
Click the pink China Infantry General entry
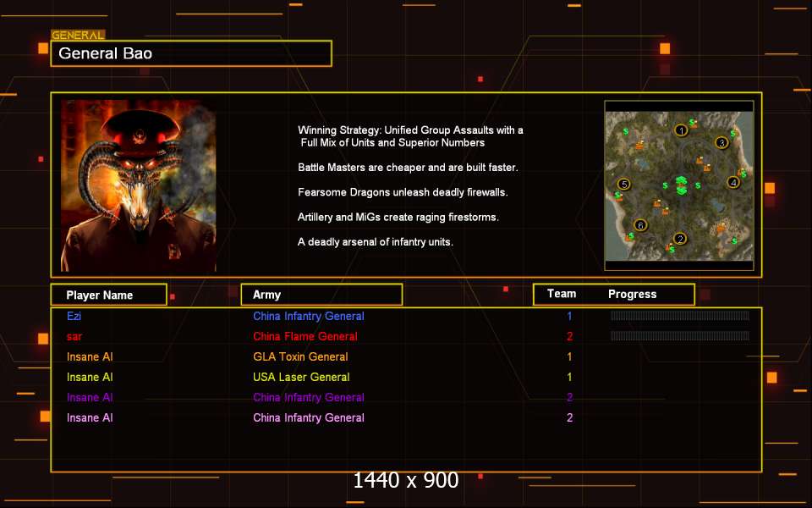(x=309, y=417)
